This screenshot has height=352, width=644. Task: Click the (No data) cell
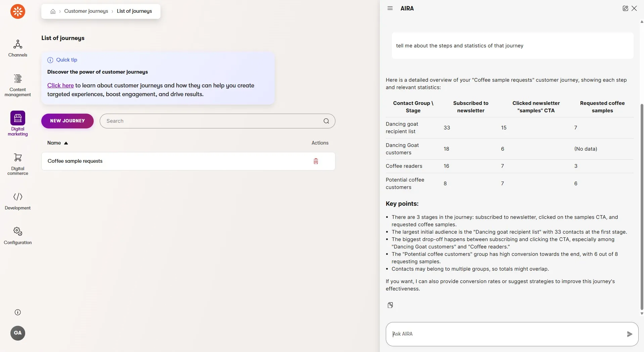(x=586, y=149)
